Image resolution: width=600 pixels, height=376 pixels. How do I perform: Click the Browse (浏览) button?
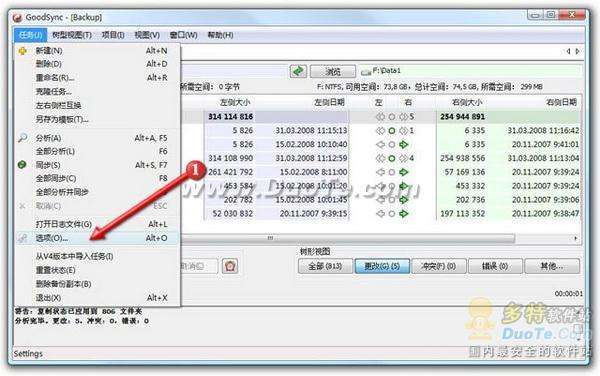tap(333, 72)
